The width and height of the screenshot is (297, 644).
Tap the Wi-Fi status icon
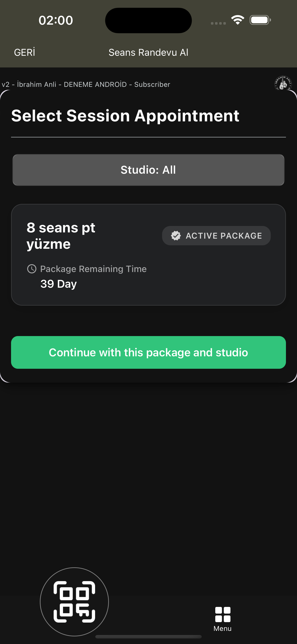237,20
